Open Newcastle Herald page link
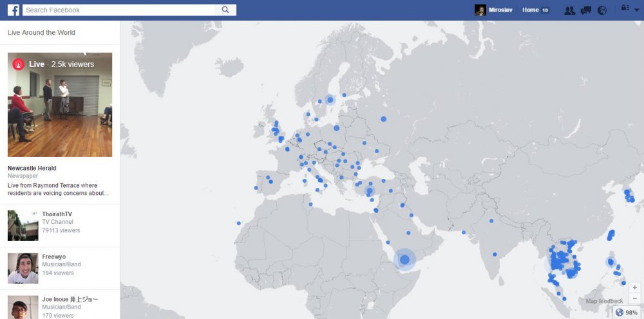 (x=32, y=168)
